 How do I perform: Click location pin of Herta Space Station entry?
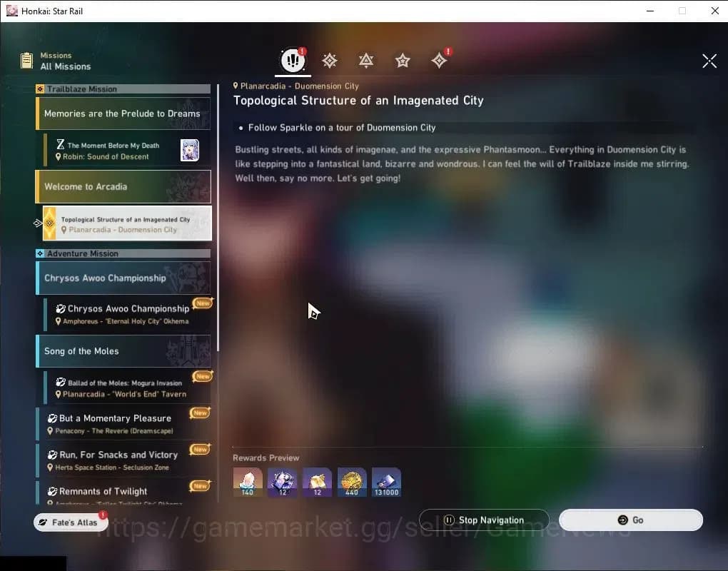(x=50, y=468)
